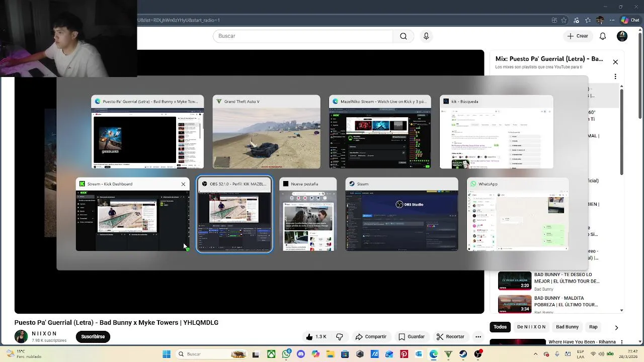Open Discord from the taskbar
Image resolution: width=644 pixels, height=362 pixels.
(301, 354)
